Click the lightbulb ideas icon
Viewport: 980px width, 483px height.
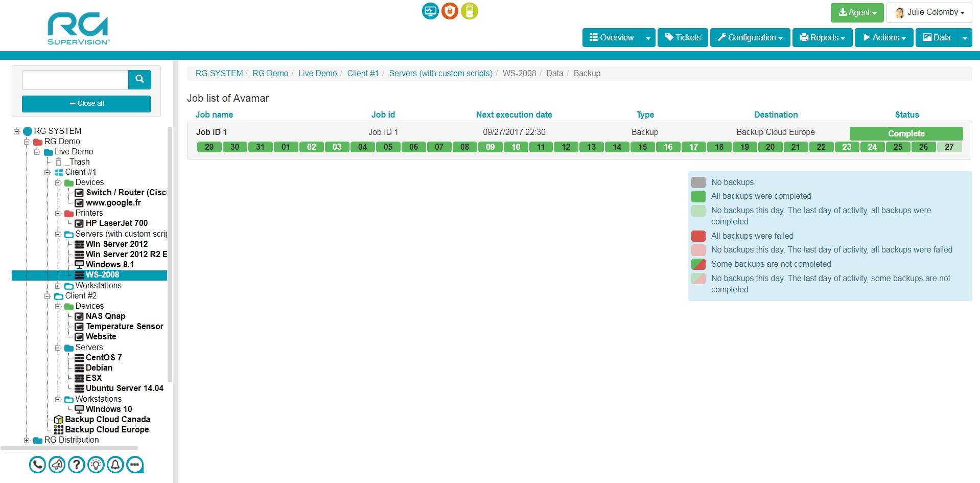96,465
